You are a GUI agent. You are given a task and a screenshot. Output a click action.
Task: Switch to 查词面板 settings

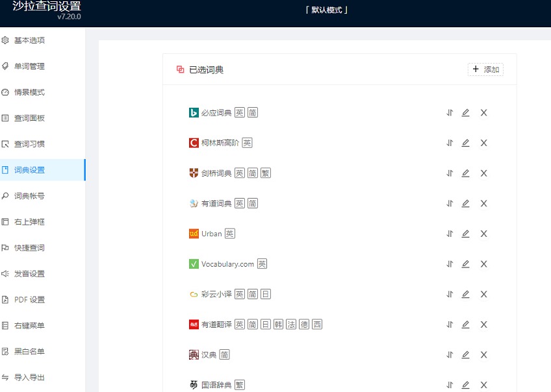[x=42, y=118]
